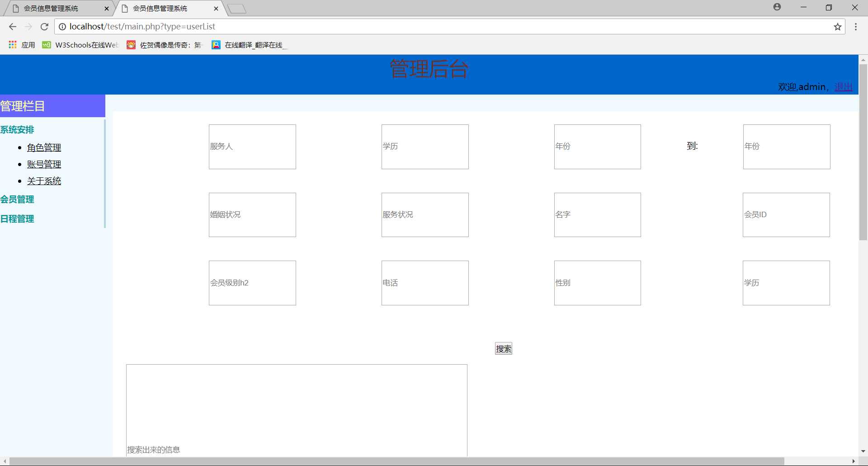Expand the 日程管理 menu section
Screen dimensions: 868x466
pos(17,219)
